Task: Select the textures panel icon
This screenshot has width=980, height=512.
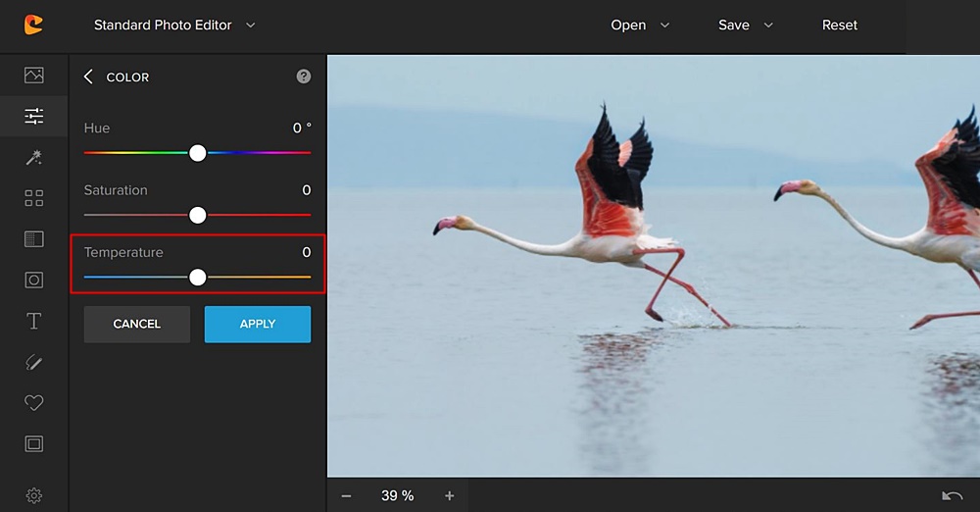Action: (33, 239)
